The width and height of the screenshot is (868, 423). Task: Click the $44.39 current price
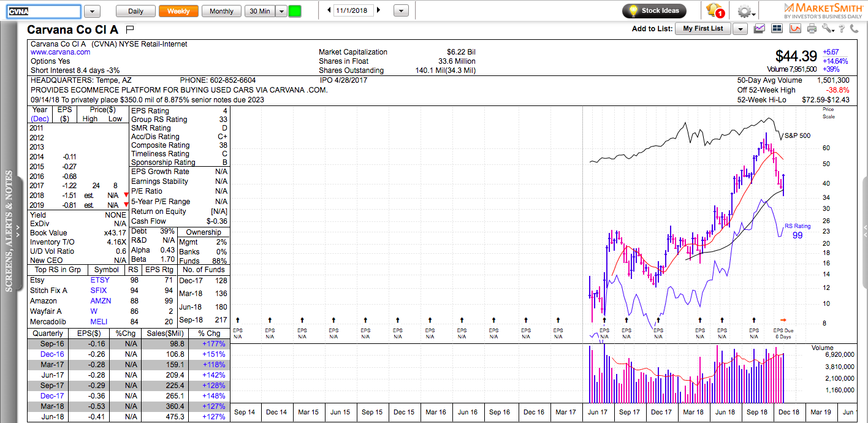click(796, 56)
